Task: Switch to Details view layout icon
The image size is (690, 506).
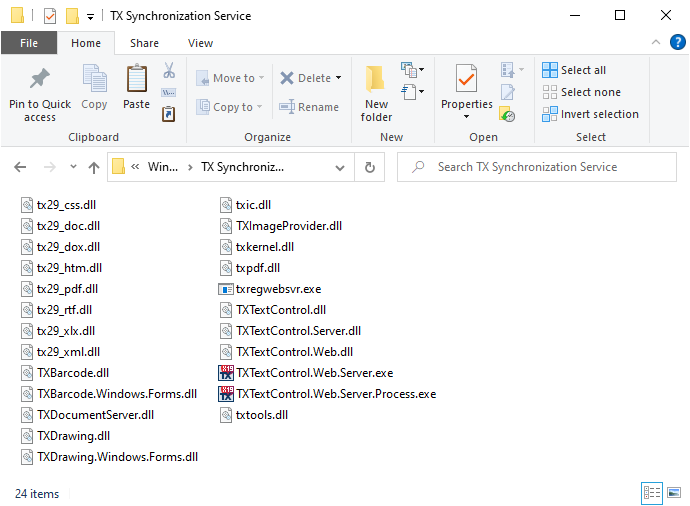Action: [x=652, y=493]
